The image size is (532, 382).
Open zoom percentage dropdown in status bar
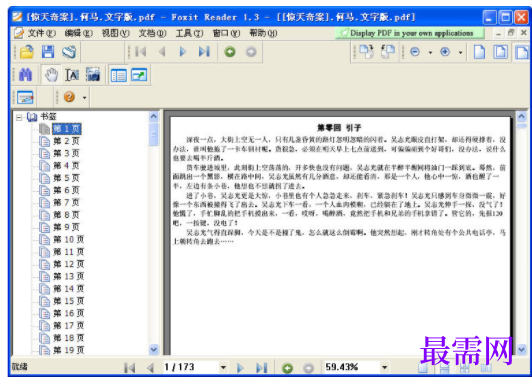(384, 367)
